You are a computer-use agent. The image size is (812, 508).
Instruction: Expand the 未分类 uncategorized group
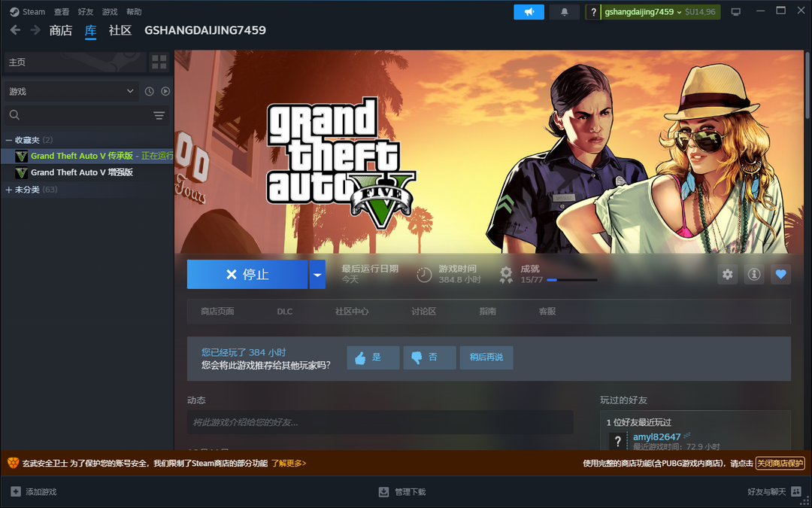point(9,190)
